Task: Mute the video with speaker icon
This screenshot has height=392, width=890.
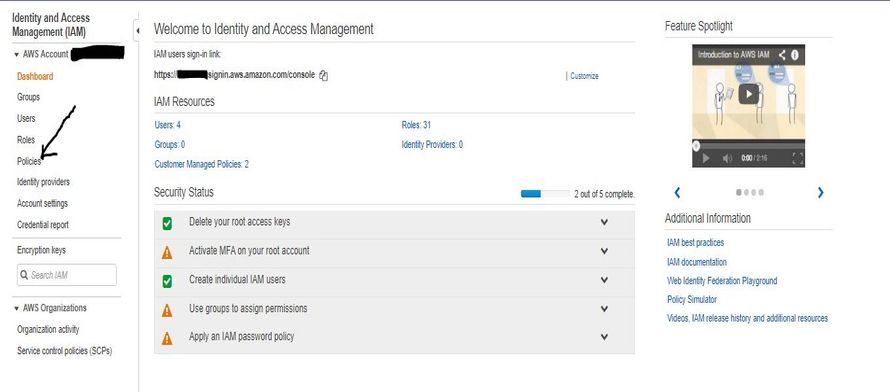Action: tap(727, 159)
